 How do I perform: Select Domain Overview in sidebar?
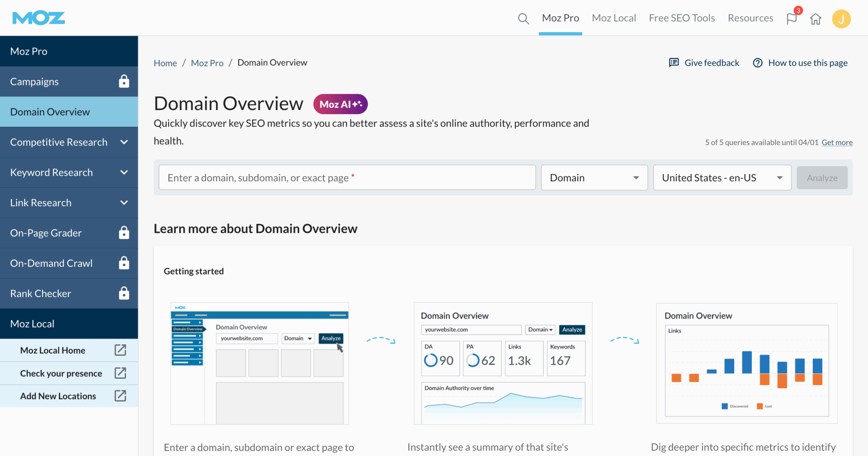click(x=69, y=112)
